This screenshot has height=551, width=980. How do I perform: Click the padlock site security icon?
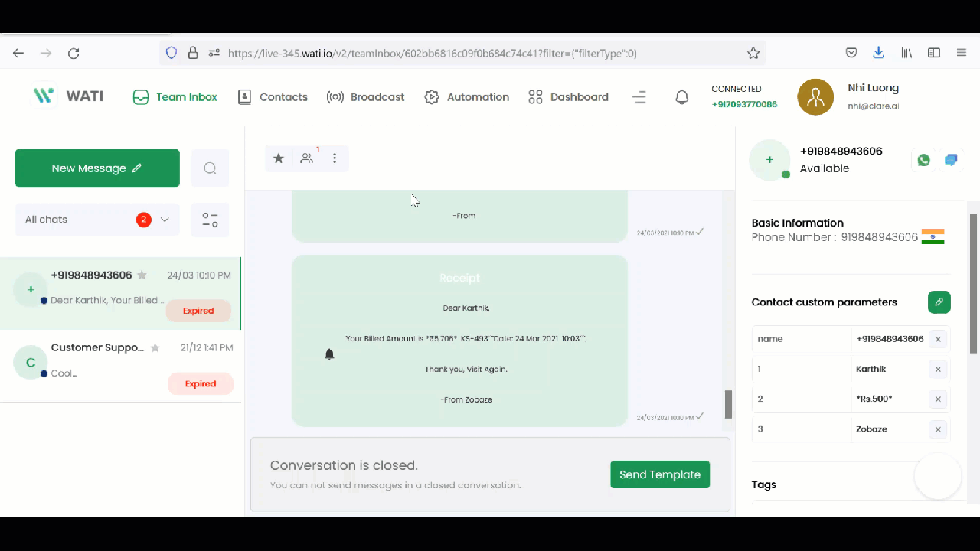click(193, 53)
